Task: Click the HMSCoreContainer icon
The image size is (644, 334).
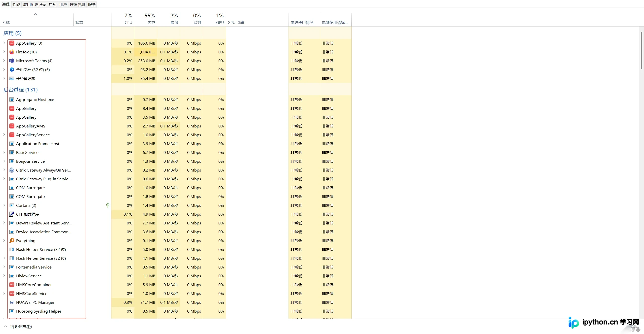Action: [x=12, y=285]
